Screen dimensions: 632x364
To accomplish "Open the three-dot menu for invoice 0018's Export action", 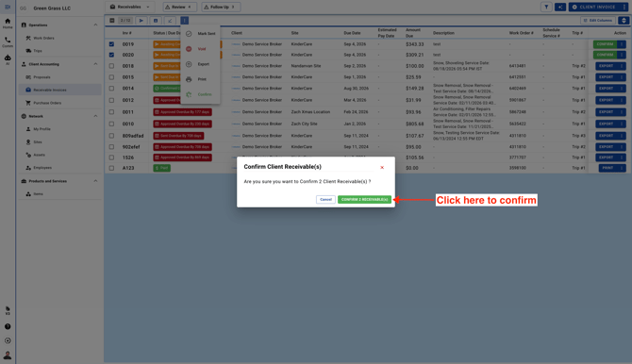I will click(622, 66).
